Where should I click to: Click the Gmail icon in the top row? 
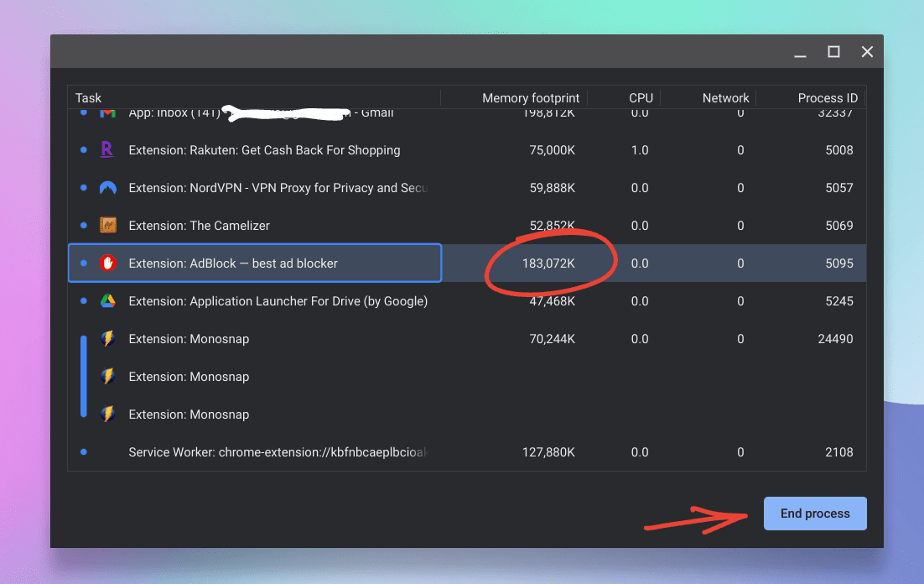pos(107,112)
